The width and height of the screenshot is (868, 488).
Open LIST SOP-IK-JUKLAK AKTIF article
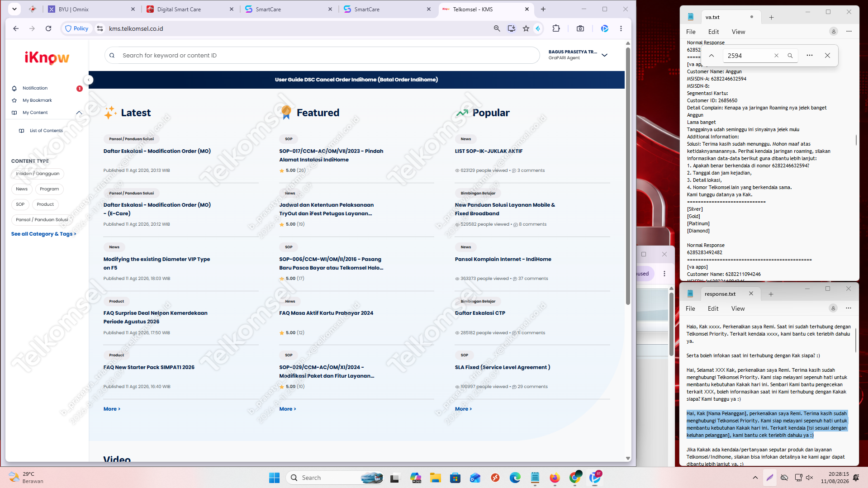pos(489,151)
